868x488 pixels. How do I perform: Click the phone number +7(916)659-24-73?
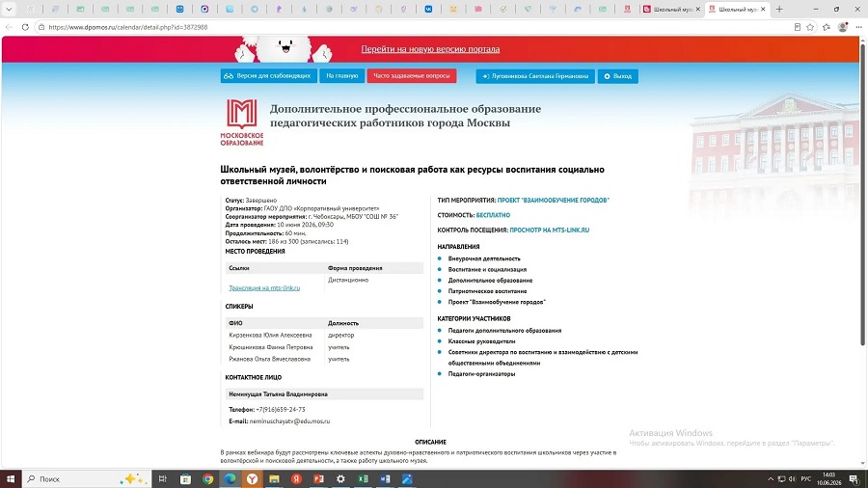(280, 410)
